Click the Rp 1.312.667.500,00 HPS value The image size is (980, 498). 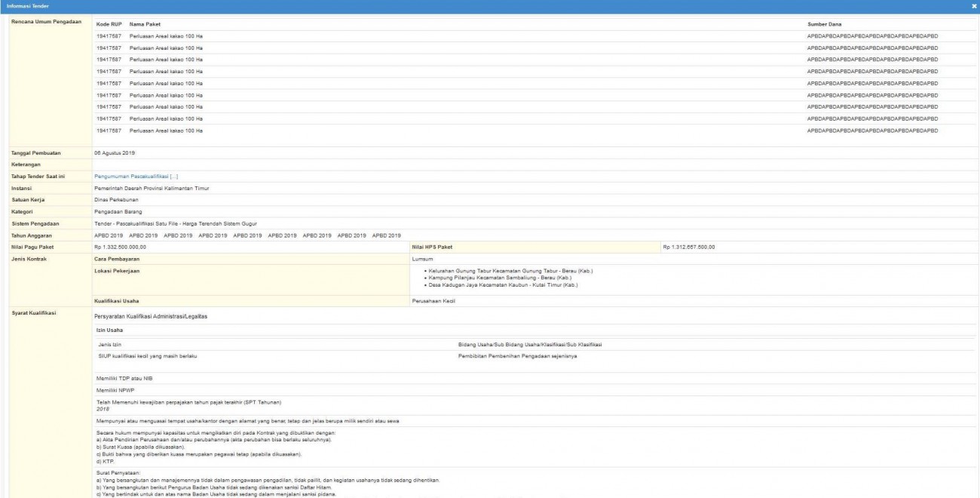(689, 247)
